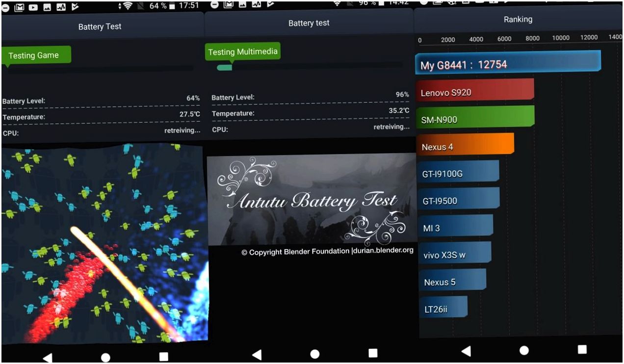This screenshot has width=624, height=364.
Task: Tap the picture notification icon in left status bar
Action: tap(48, 6)
